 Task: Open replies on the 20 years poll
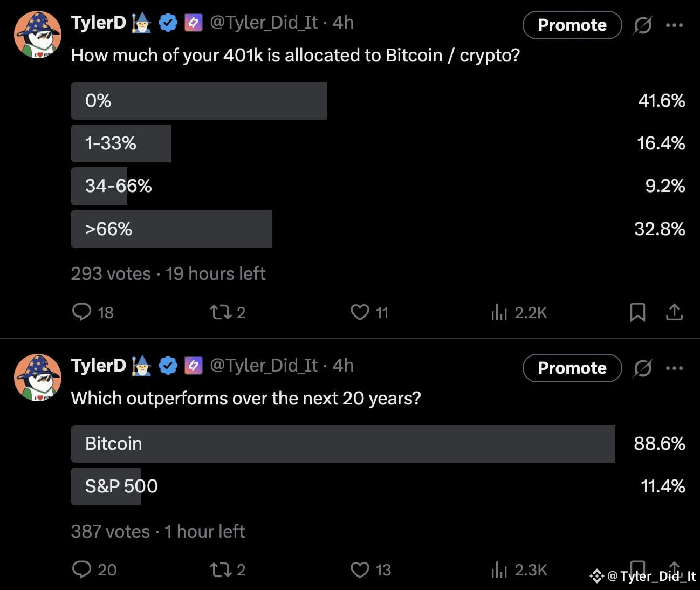coord(94,570)
